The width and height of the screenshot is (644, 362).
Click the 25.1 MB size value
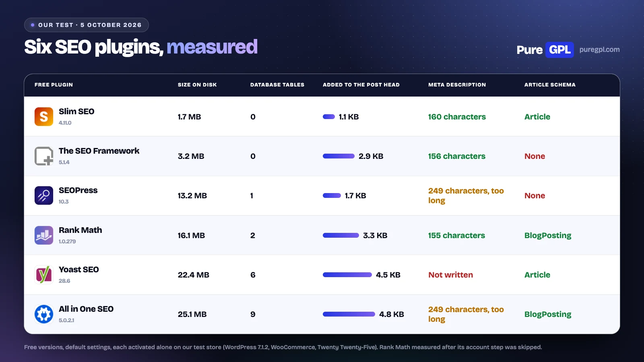point(192,314)
